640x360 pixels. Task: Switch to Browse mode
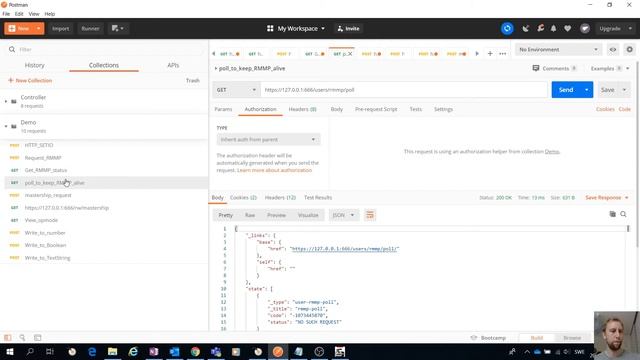[x=572, y=338]
